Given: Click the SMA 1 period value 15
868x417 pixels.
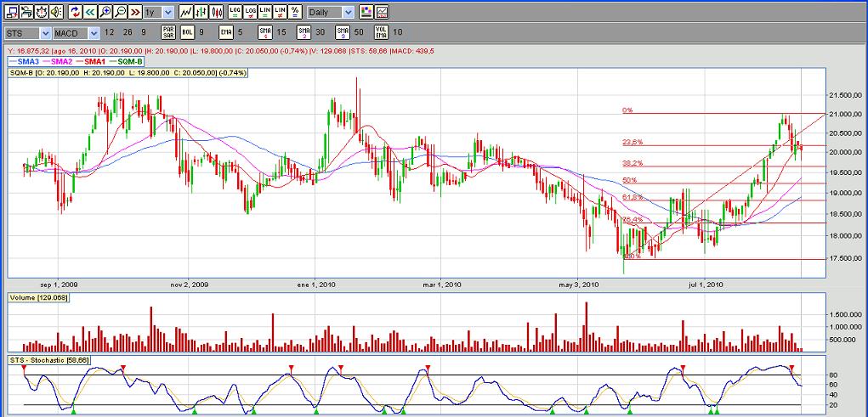Looking at the screenshot, I should tap(281, 32).
